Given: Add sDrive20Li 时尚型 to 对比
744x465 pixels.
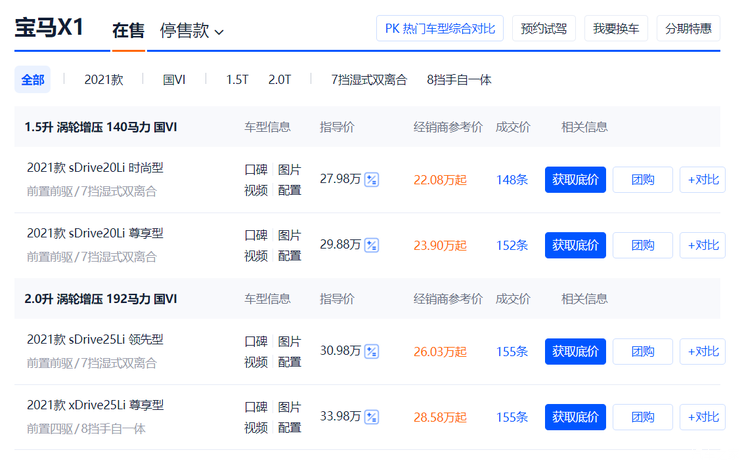Looking at the screenshot, I should point(703,180).
